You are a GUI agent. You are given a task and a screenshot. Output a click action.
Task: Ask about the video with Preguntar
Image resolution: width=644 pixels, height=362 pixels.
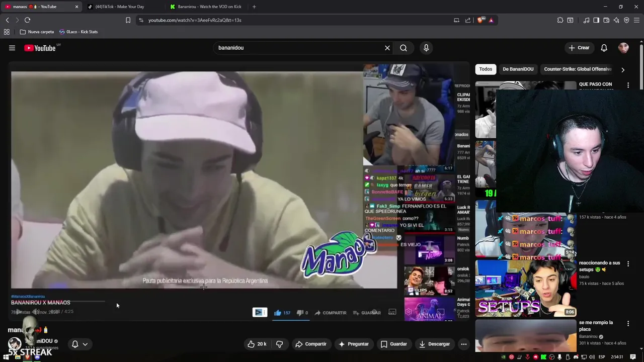tap(354, 344)
